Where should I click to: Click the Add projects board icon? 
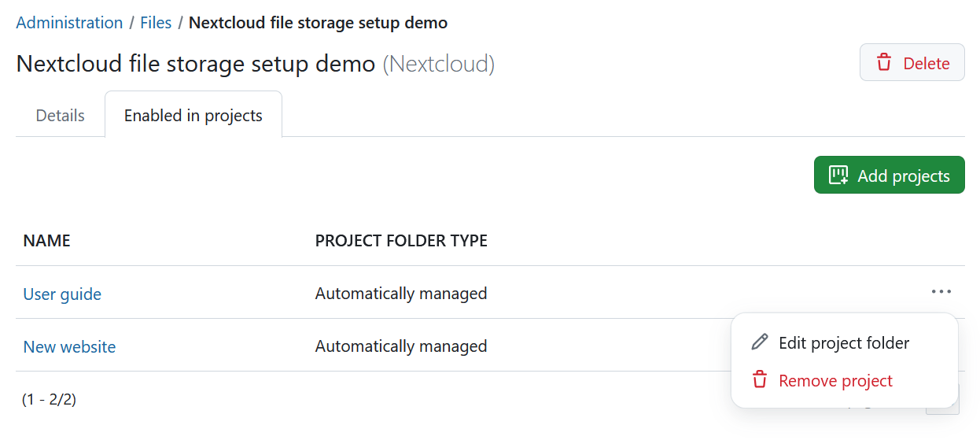pos(838,176)
